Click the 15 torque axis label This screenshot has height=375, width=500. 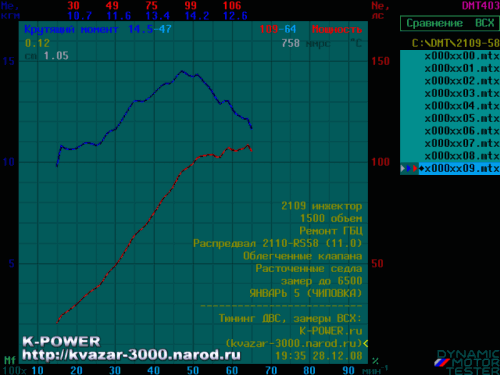point(9,61)
